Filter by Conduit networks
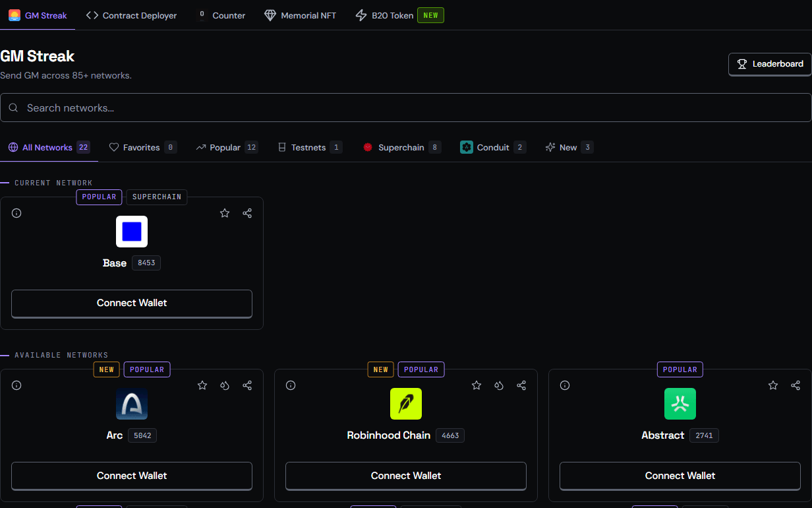 tap(493, 147)
